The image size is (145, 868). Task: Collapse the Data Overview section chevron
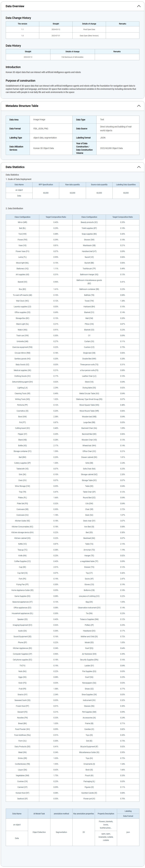139,6
